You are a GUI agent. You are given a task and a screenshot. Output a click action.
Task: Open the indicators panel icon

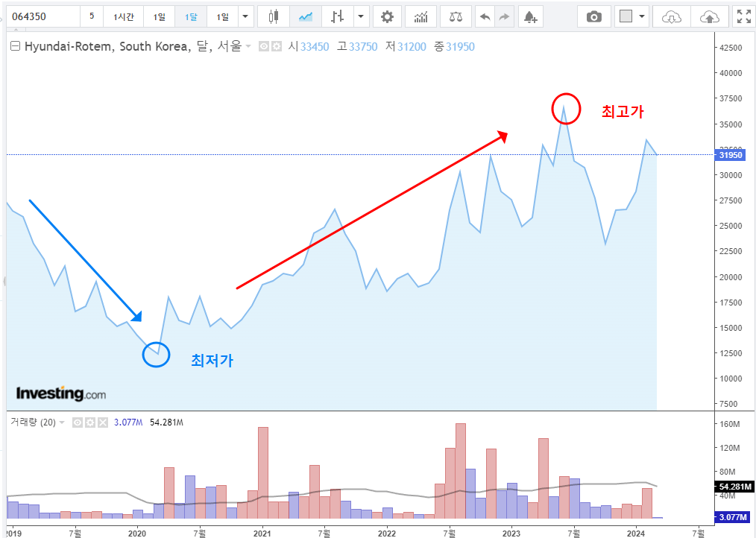coord(421,16)
